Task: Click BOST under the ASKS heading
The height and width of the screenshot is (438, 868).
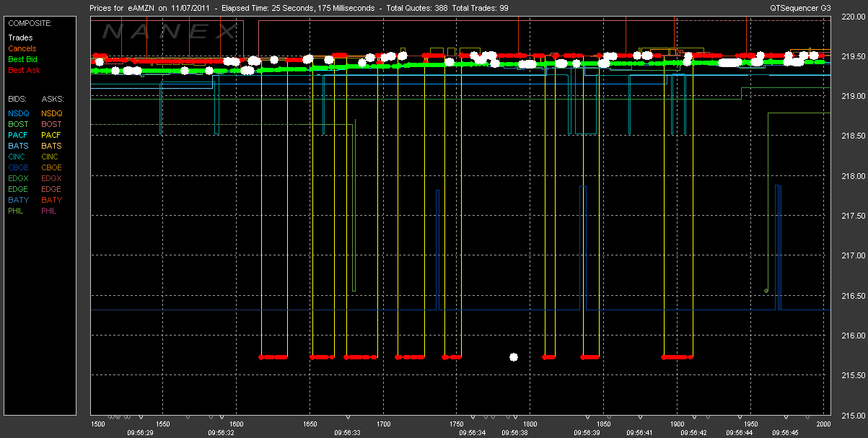Action: point(53,124)
